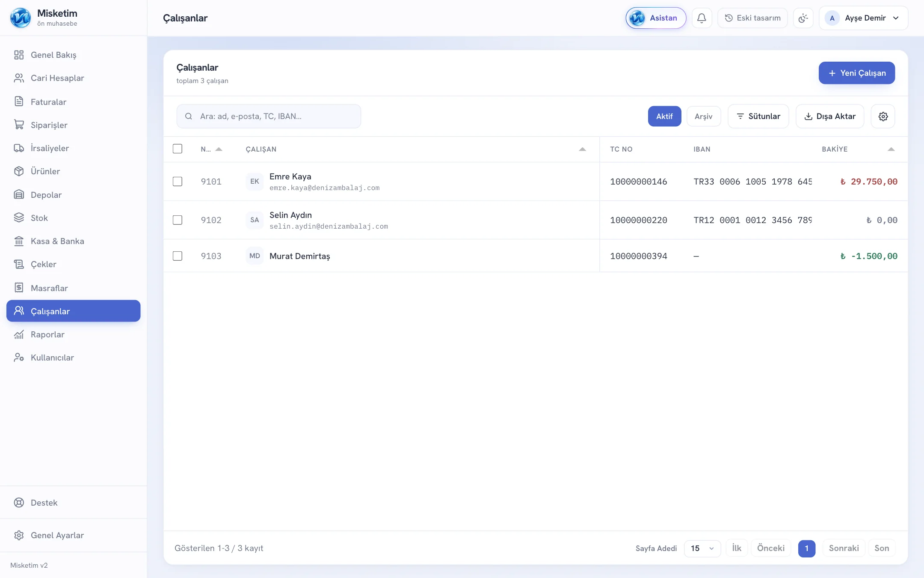
Task: Sort by the BAKİYE column arrow
Action: tap(891, 149)
